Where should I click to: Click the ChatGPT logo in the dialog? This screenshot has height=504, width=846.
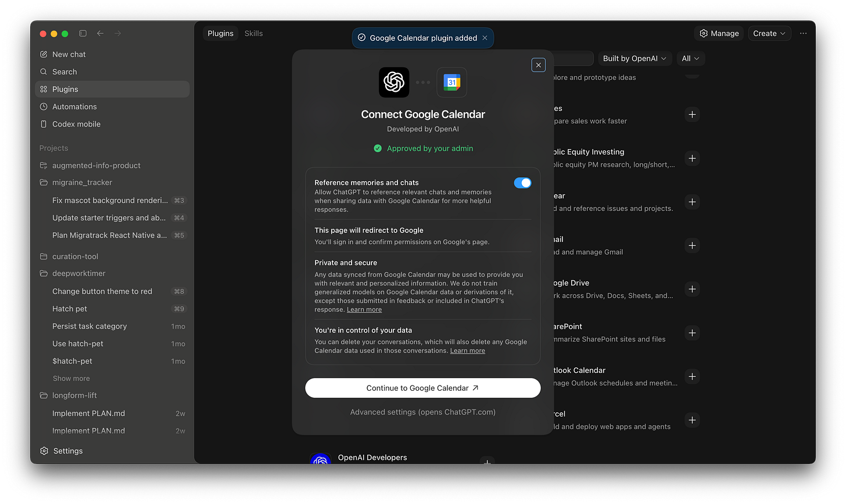tap(394, 82)
